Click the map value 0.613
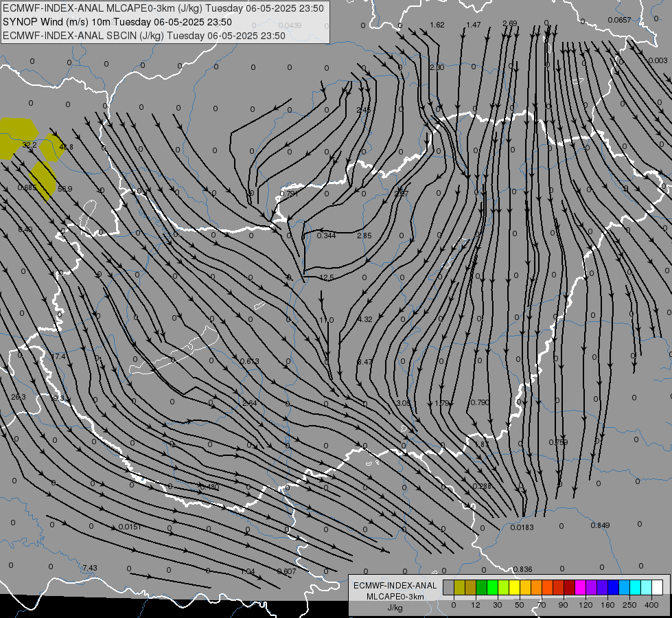The image size is (672, 618). pos(249,361)
